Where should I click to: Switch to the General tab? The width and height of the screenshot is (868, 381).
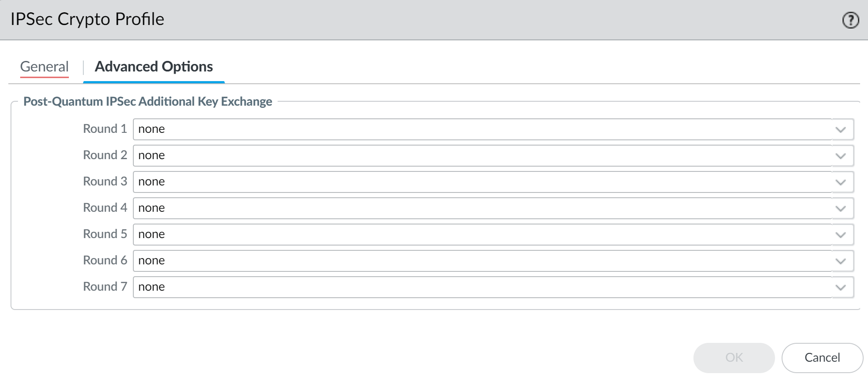click(44, 67)
